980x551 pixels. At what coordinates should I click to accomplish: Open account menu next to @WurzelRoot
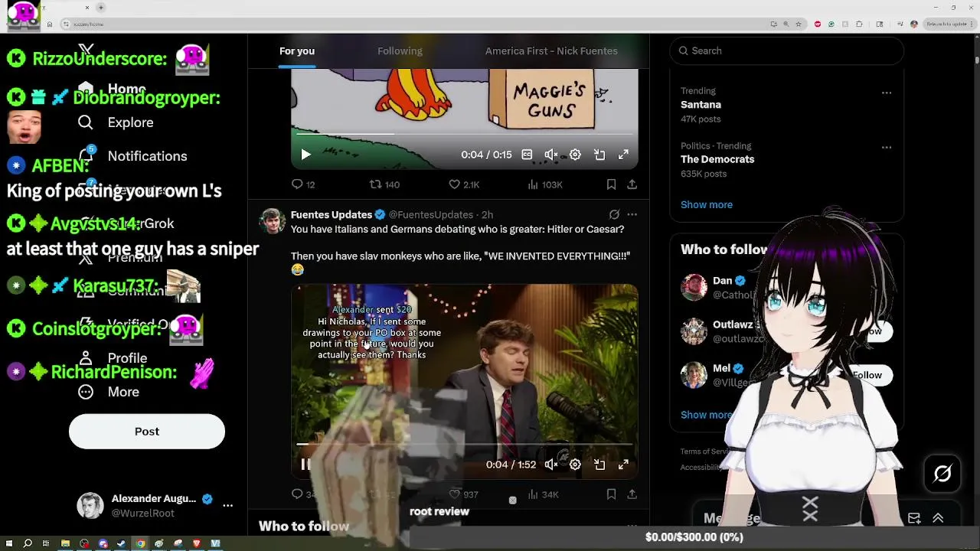(x=227, y=506)
